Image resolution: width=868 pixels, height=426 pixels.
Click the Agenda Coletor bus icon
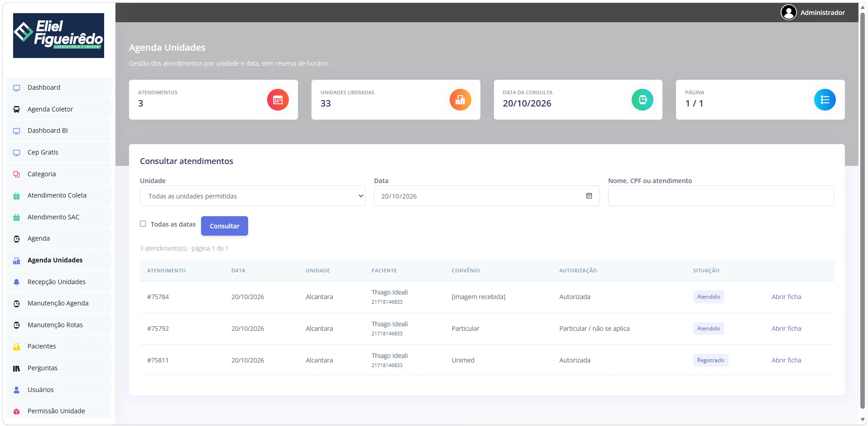point(17,109)
